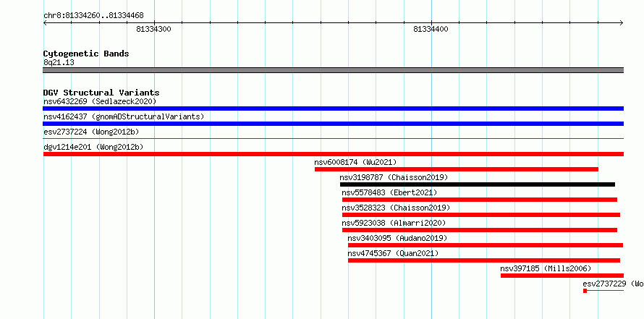Click the nsv3528323 (Chaisson2019) label
644x319 pixels.
point(396,208)
